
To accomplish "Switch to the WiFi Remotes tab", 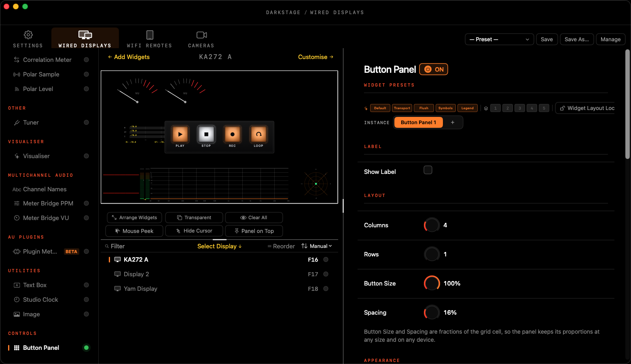I will click(149, 39).
